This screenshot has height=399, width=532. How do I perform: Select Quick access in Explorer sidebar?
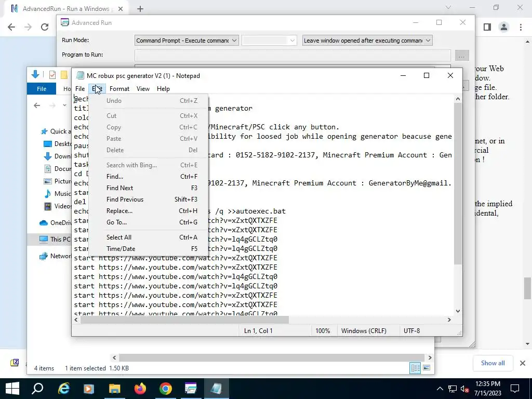point(56,131)
